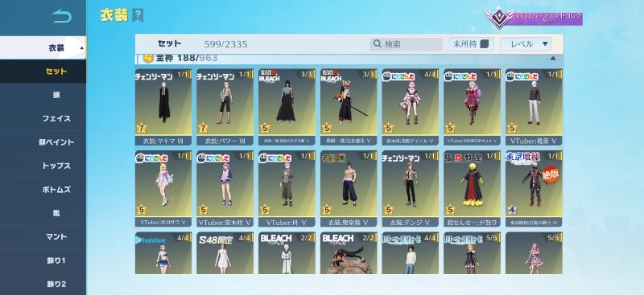Image resolution: width=644 pixels, height=295 pixels.
Task: Select DEATH NOTE 5/5 blonde girl card
Action: (472, 253)
